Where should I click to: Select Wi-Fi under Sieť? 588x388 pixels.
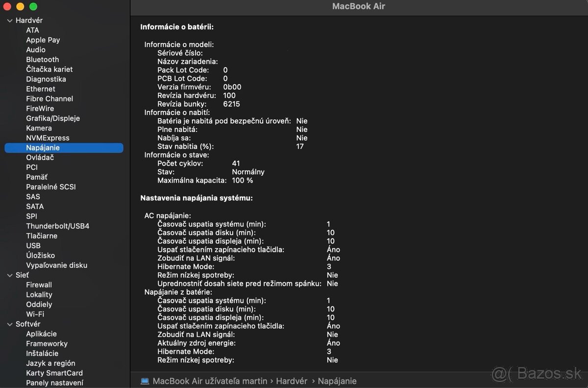(x=35, y=314)
